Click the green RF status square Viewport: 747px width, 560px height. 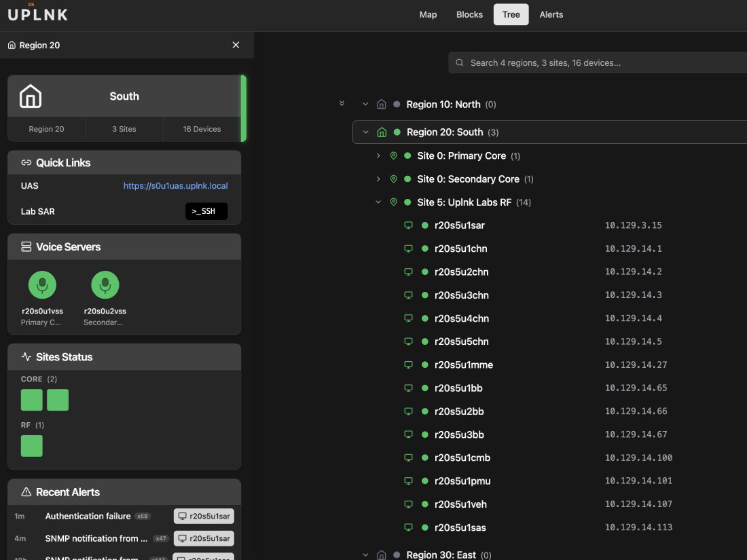coord(31,446)
